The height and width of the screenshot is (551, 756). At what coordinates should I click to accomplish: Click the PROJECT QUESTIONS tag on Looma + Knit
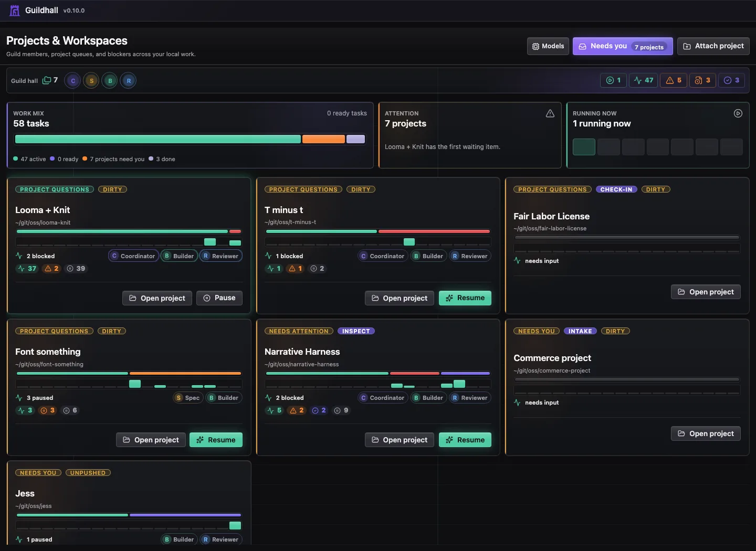(55, 189)
